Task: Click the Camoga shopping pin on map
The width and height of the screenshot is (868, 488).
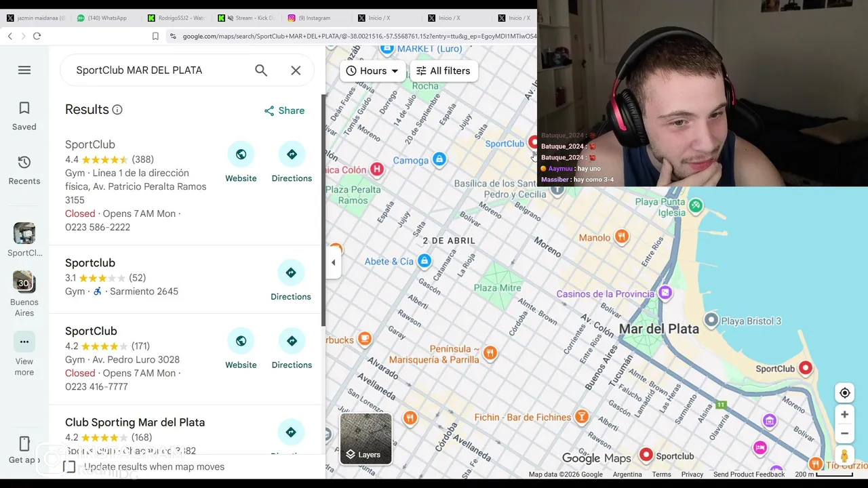Action: tap(439, 159)
